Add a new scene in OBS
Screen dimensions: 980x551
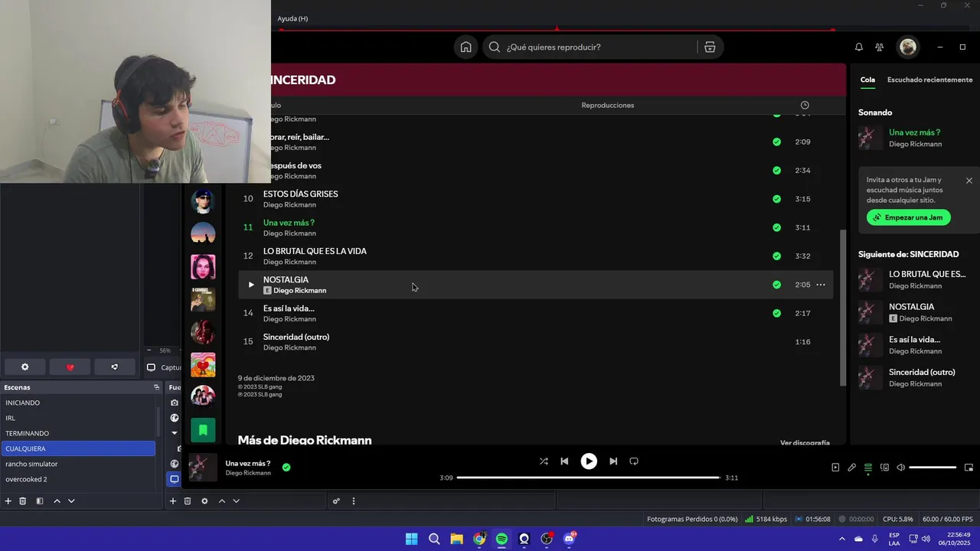pos(8,501)
